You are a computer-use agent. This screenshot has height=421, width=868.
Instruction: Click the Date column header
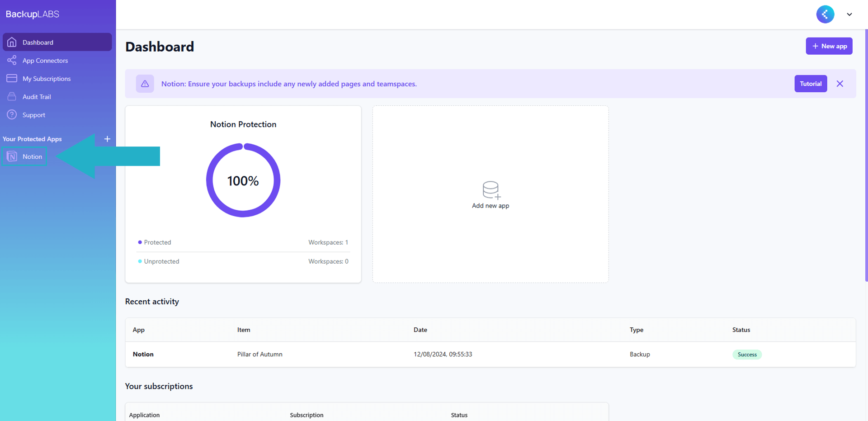(420, 330)
